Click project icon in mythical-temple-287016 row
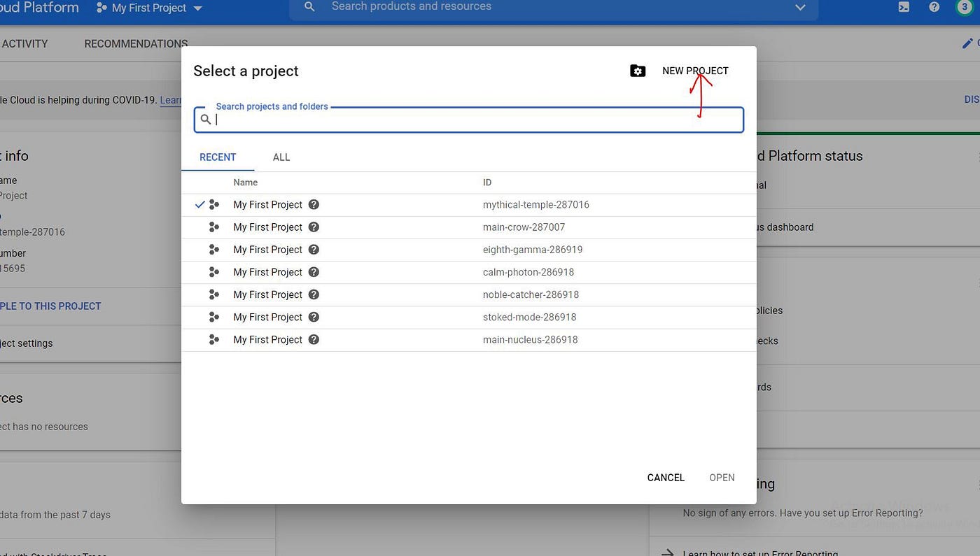Viewport: 980px width, 556px height. pyautogui.click(x=214, y=205)
